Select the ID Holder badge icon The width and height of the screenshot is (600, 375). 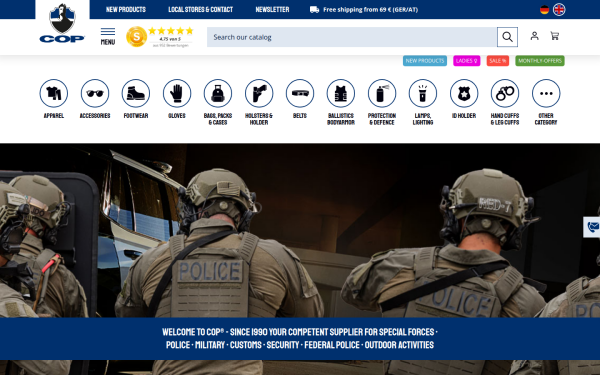(x=464, y=93)
